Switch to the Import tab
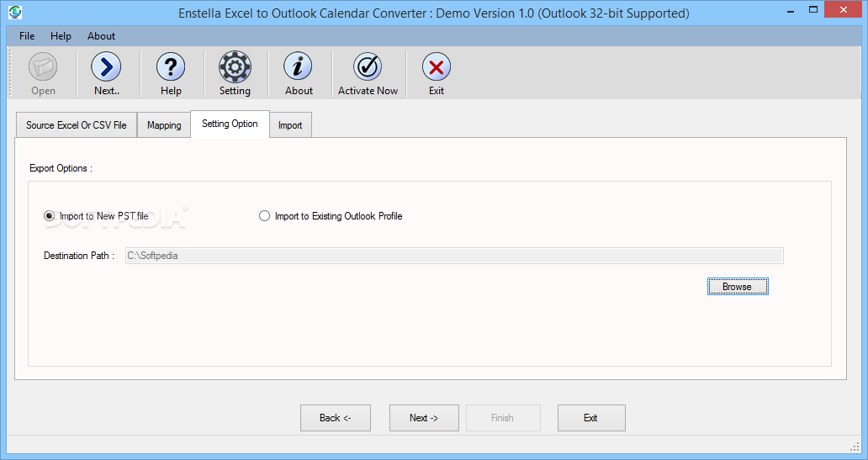868x460 pixels. (x=290, y=125)
